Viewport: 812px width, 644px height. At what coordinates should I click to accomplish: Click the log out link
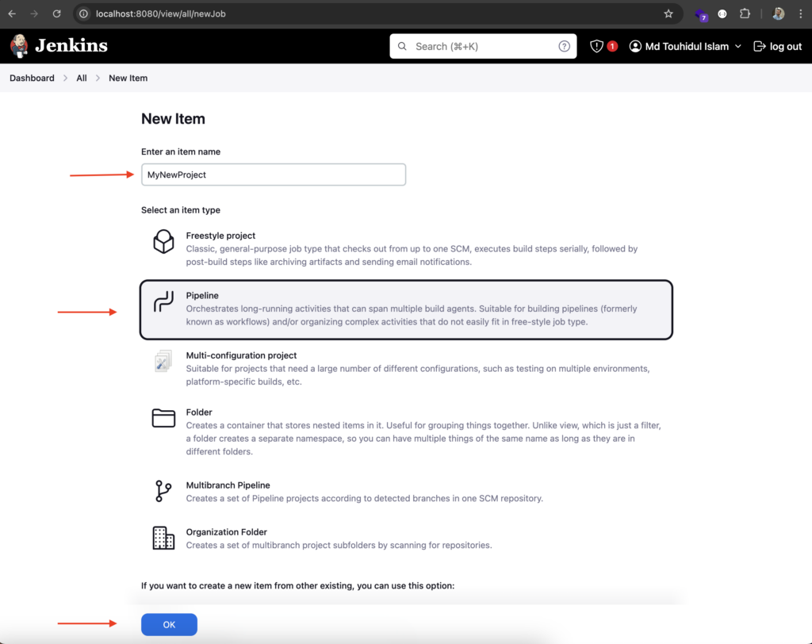click(x=777, y=47)
